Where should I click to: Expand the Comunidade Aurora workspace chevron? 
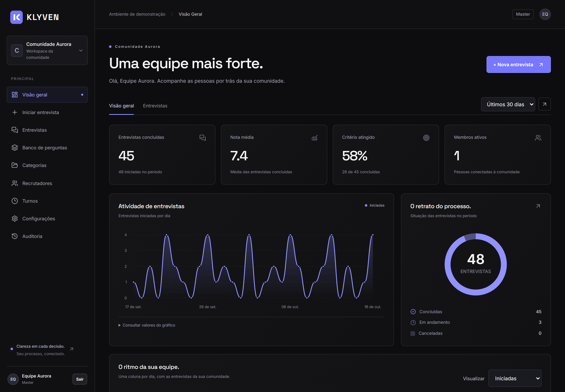coord(81,51)
